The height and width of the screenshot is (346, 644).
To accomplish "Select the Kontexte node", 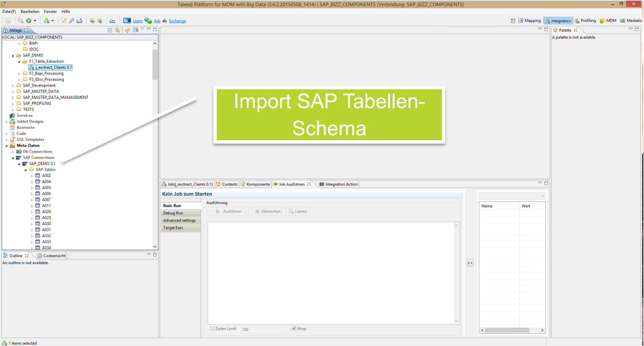I will tap(25, 128).
